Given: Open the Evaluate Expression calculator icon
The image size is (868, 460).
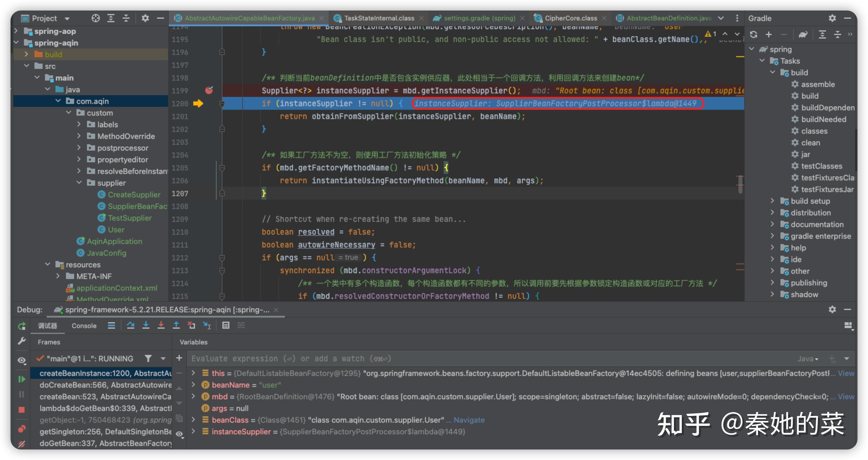Looking at the screenshot, I should coord(226,325).
